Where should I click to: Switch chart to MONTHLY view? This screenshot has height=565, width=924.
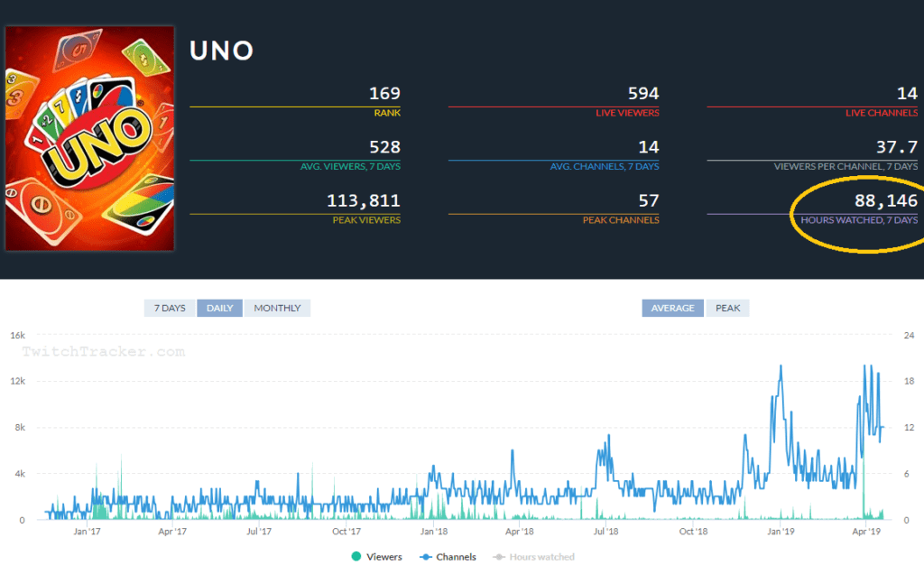click(x=277, y=308)
